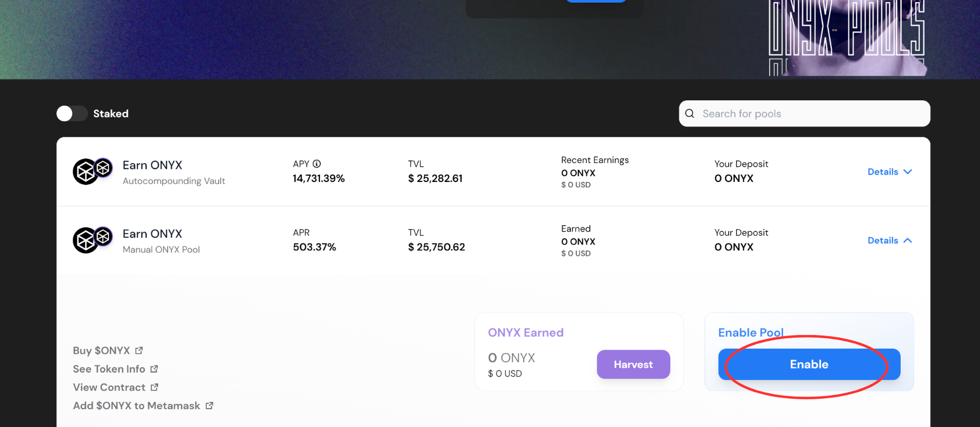980x427 pixels.
Task: Open the See Token Info link
Action: [x=109, y=369]
